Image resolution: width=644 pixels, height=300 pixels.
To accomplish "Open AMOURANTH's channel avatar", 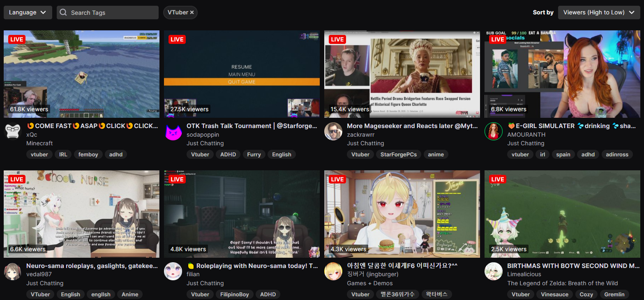I will 494,132.
